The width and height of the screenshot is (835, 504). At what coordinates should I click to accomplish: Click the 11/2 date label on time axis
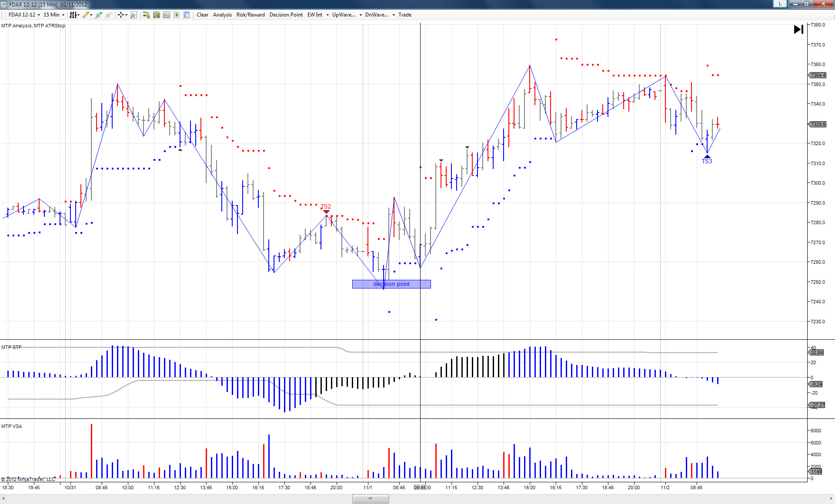point(665,487)
